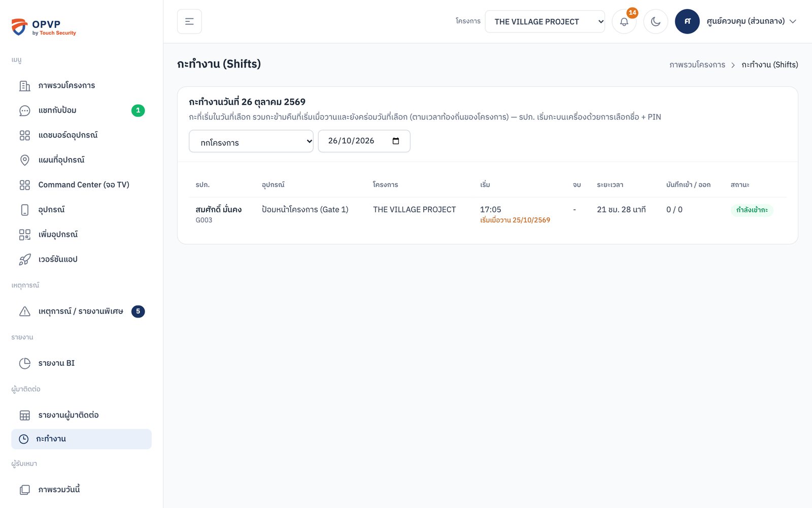Screen dimensions: 812x508
Task: Click the ภาพรวมวันนี้ copy icon
Action: [x=24, y=490]
